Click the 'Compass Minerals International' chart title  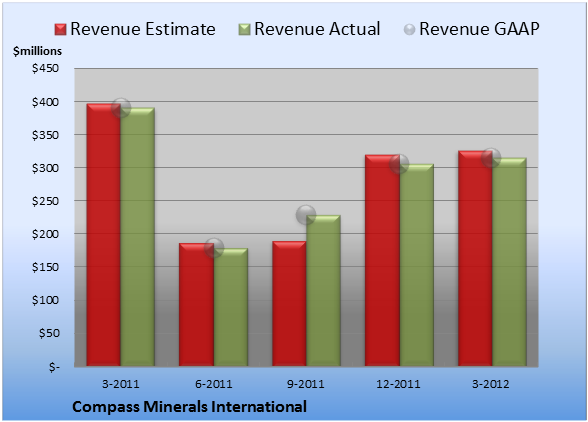point(189,407)
